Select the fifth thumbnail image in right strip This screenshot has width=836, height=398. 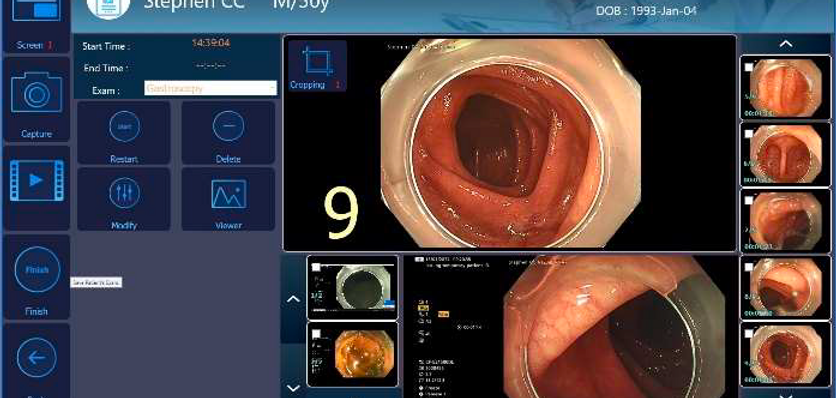click(786, 354)
